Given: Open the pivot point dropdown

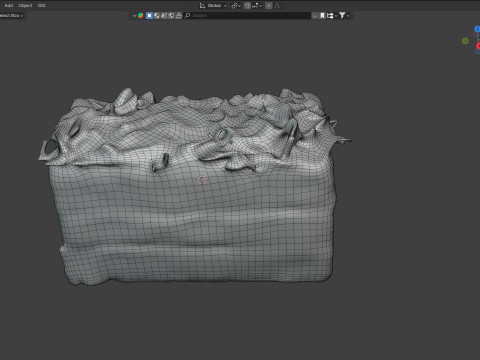Looking at the screenshot, I should coord(236,6).
